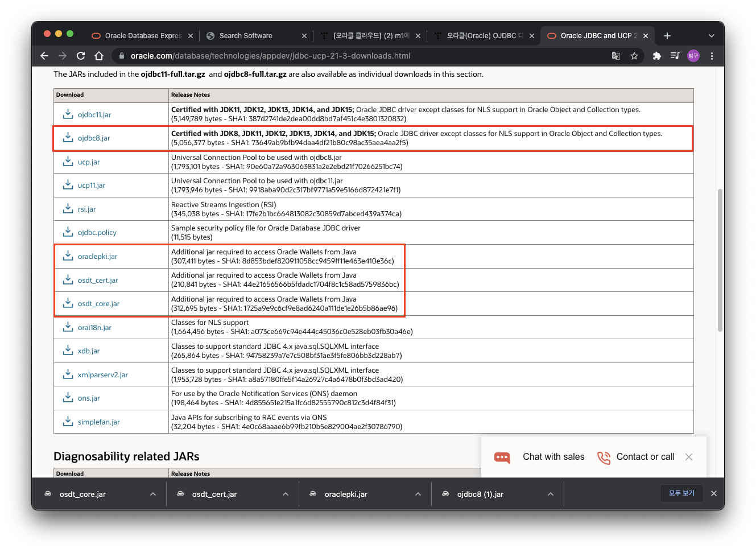Viewport: 756px width, 552px height.
Task: Click the Diagnosability related JARs heading
Action: pos(126,456)
